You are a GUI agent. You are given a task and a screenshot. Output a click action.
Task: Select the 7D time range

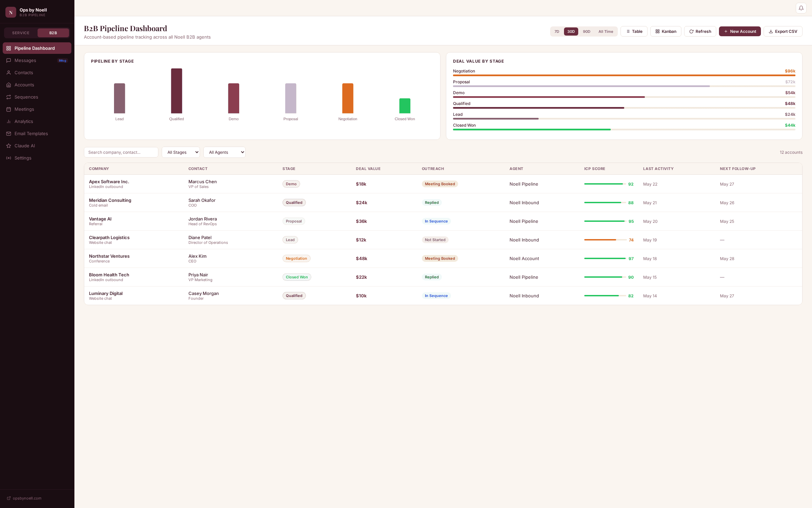557,31
